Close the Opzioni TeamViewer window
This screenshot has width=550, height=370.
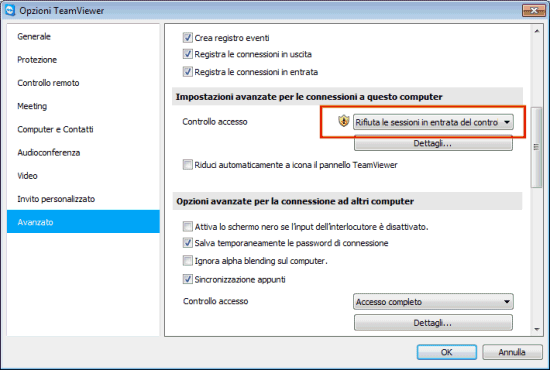click(x=534, y=11)
